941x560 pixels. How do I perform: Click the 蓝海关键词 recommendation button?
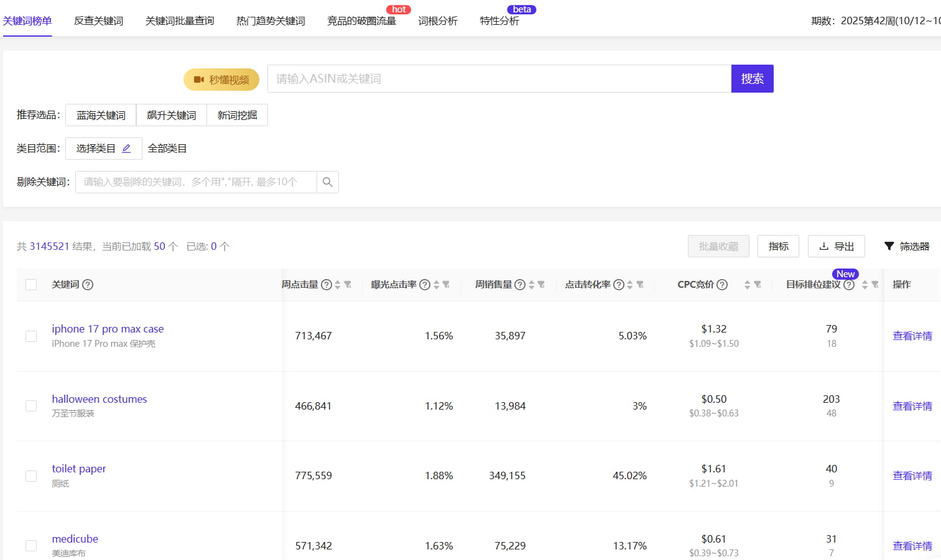[100, 114]
